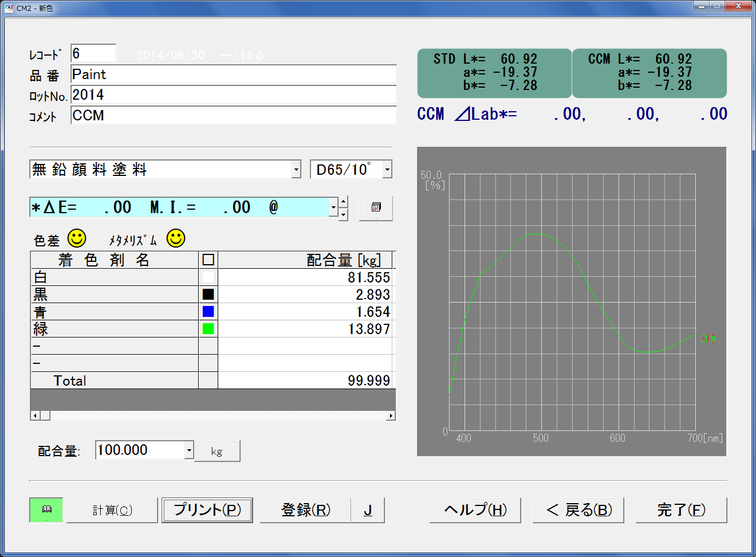
Task: Click the spectral reflectance curve graph
Action: 572,301
